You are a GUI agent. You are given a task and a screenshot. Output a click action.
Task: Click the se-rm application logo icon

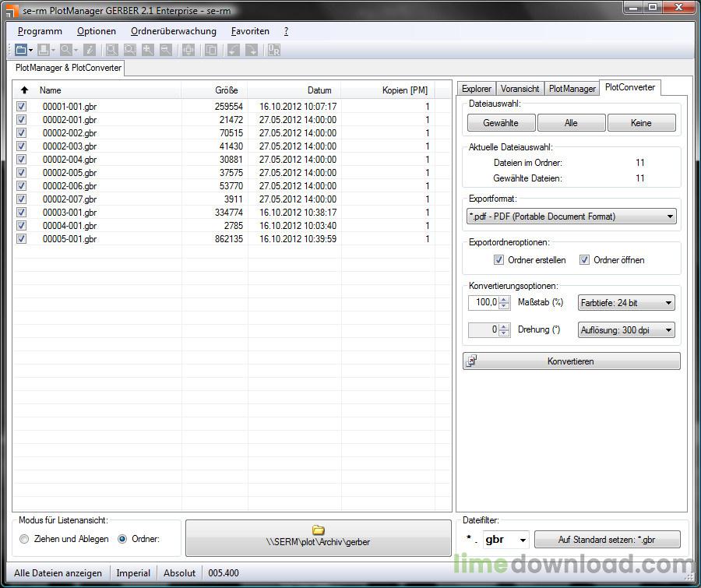[12, 11]
